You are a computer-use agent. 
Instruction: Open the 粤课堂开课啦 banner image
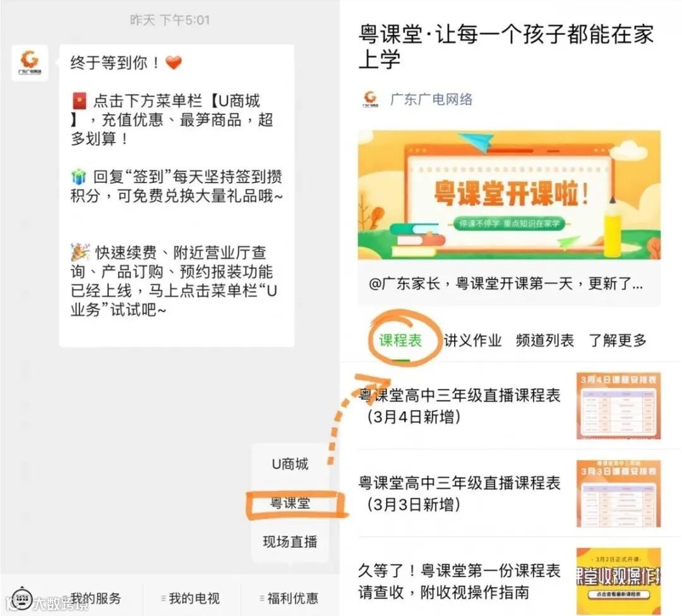[509, 195]
